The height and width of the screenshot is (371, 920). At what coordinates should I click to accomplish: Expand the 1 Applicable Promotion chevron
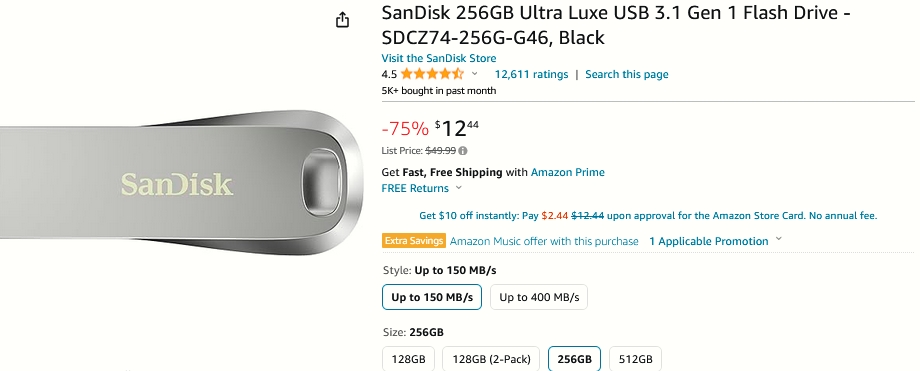coord(779,239)
